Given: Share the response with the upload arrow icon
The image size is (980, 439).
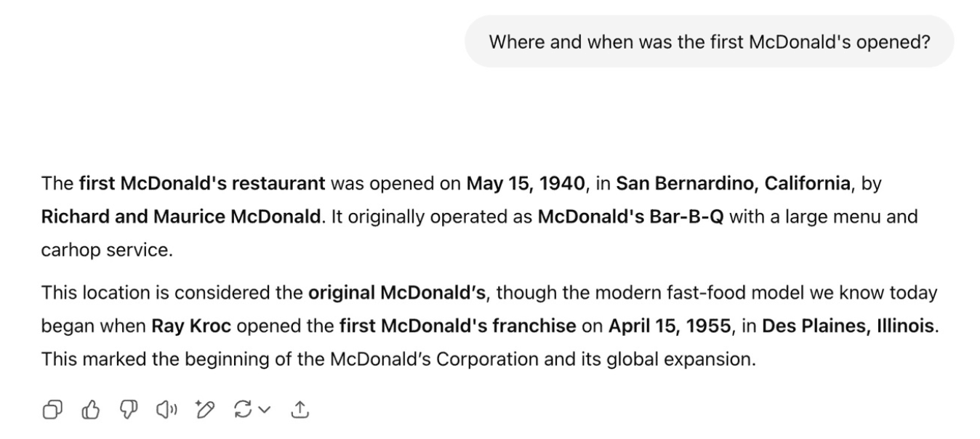Looking at the screenshot, I should point(300,411).
